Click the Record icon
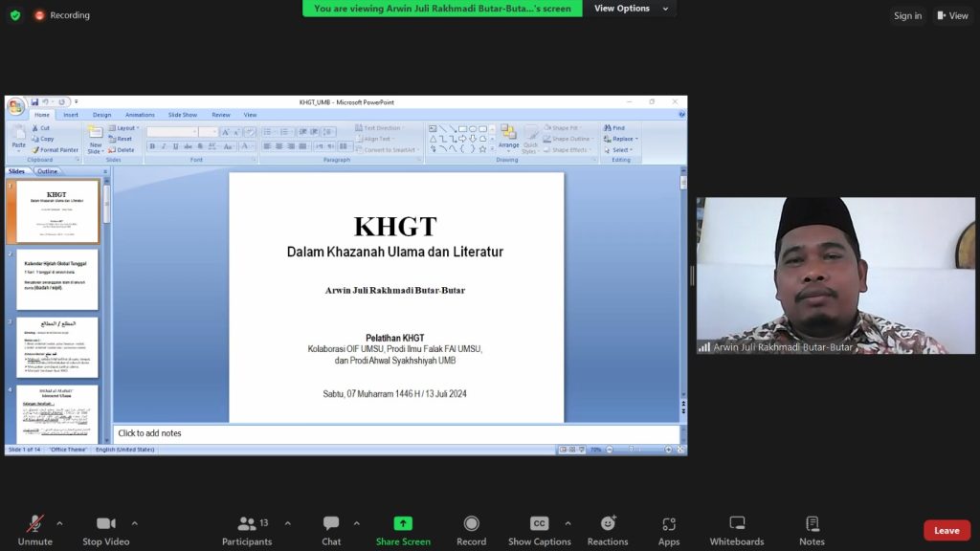 point(471,524)
